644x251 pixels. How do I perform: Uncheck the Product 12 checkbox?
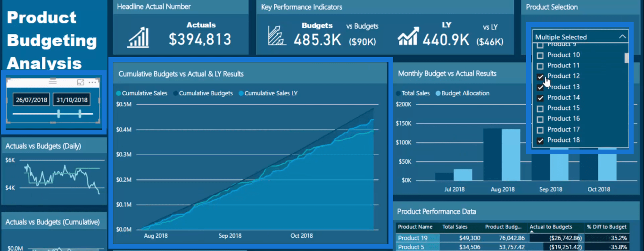[540, 76]
